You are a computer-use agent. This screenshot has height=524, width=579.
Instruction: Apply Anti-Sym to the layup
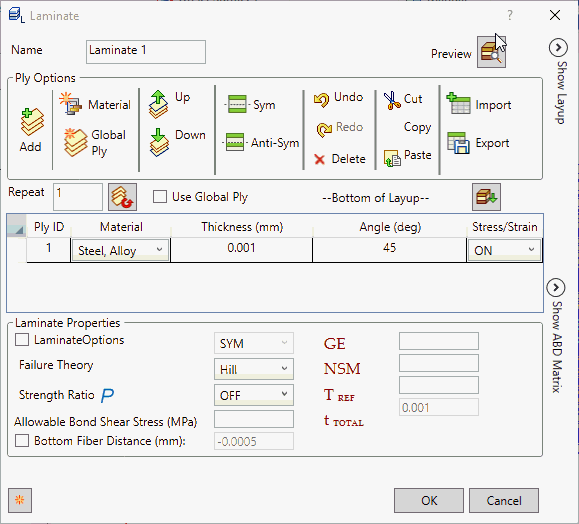235,142
